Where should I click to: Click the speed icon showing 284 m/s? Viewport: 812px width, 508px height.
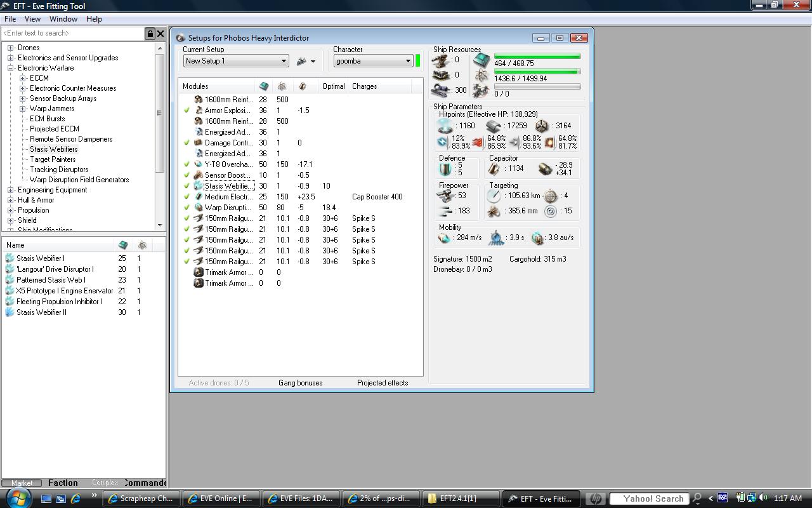444,238
